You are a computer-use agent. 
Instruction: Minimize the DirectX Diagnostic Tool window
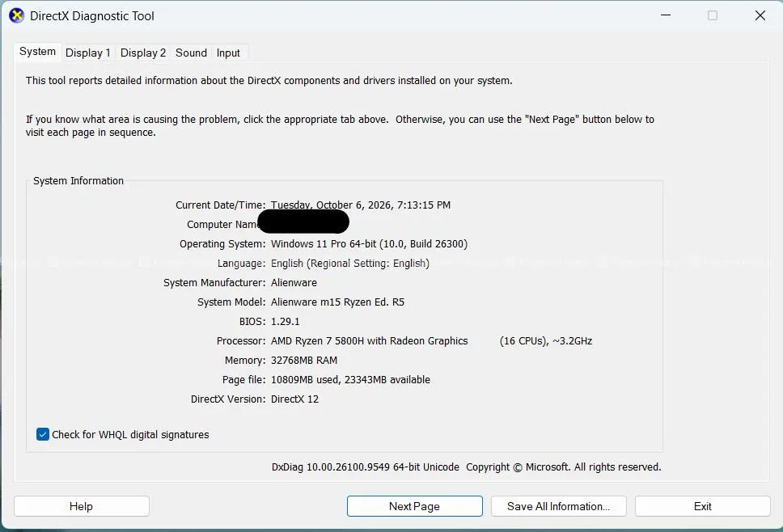point(665,15)
